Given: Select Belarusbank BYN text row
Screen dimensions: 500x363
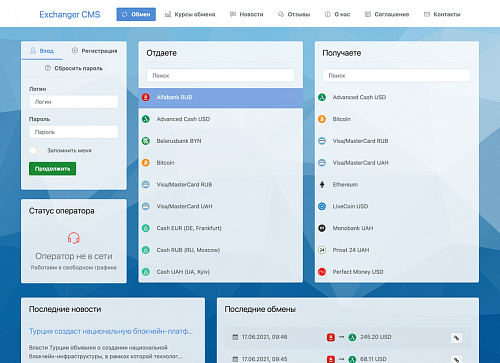Looking at the screenshot, I should pyautogui.click(x=179, y=141).
